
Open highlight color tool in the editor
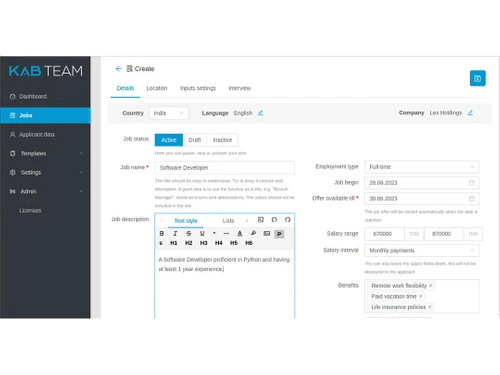point(253,233)
